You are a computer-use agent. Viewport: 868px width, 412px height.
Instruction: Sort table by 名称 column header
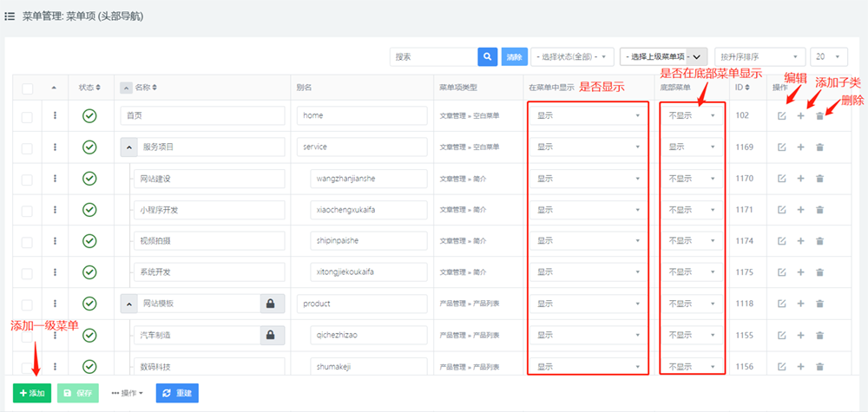pos(148,88)
